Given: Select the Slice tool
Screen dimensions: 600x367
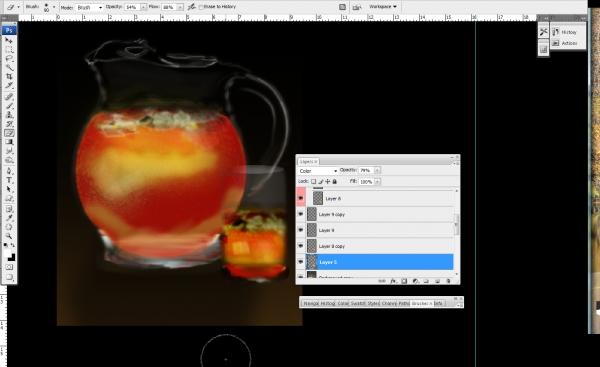Looking at the screenshot, I should (9, 85).
